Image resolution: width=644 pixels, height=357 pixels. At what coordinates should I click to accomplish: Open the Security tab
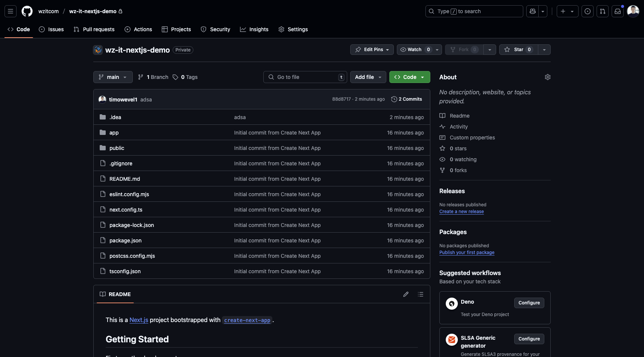216,29
